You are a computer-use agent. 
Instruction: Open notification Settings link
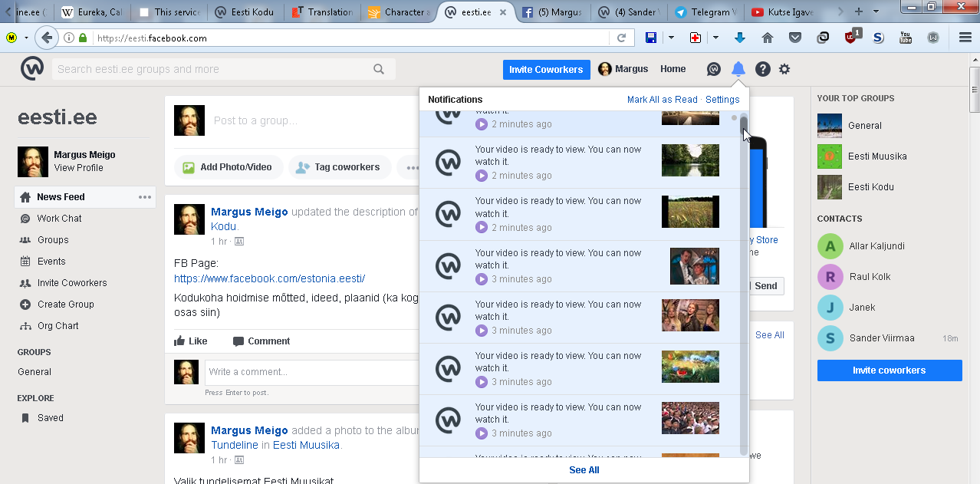[722, 100]
